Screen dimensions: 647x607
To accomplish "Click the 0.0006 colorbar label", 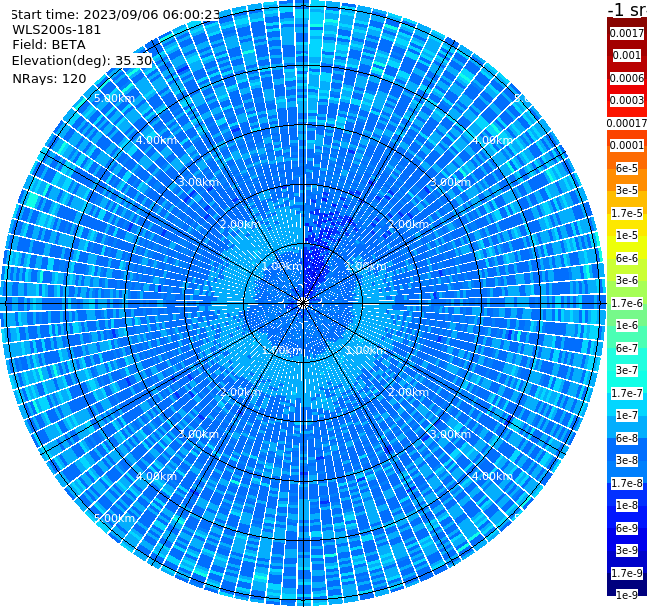I will [627, 78].
